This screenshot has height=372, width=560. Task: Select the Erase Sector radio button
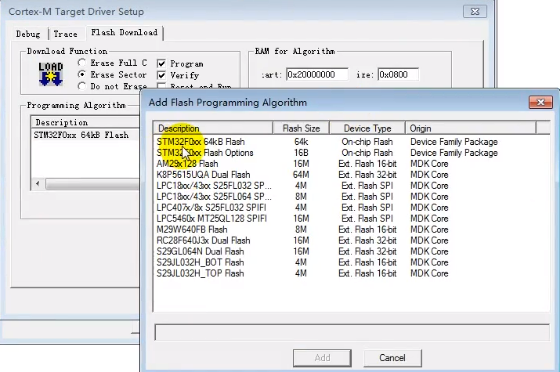(x=82, y=74)
